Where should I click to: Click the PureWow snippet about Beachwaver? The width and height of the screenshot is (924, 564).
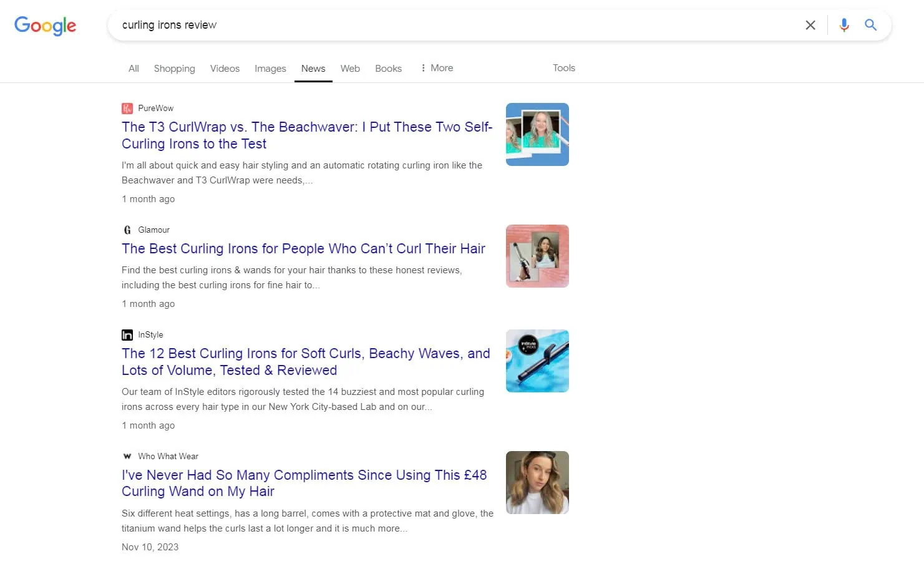coord(302,173)
